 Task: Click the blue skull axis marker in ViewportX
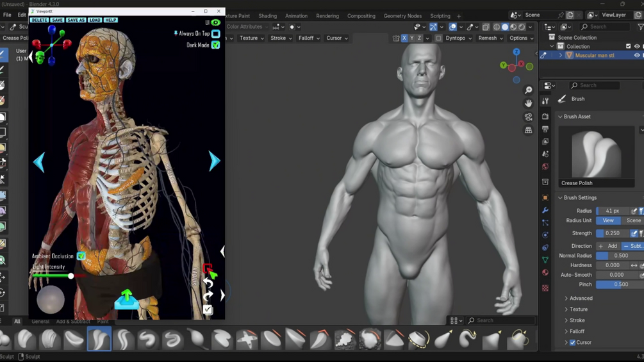click(x=52, y=30)
